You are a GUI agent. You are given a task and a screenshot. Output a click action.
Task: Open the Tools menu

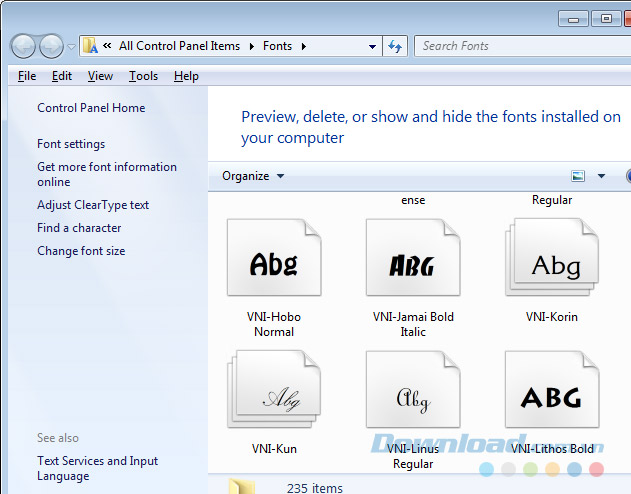point(143,76)
